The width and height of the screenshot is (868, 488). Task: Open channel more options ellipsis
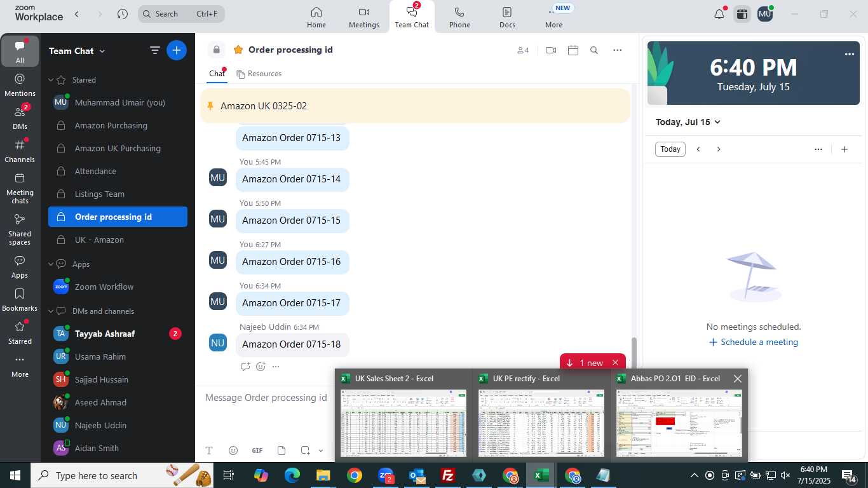[x=618, y=50]
